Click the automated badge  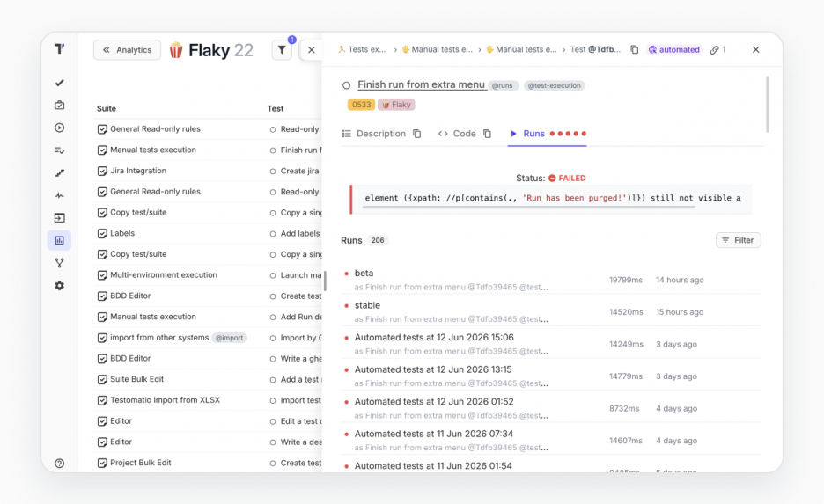tap(674, 49)
